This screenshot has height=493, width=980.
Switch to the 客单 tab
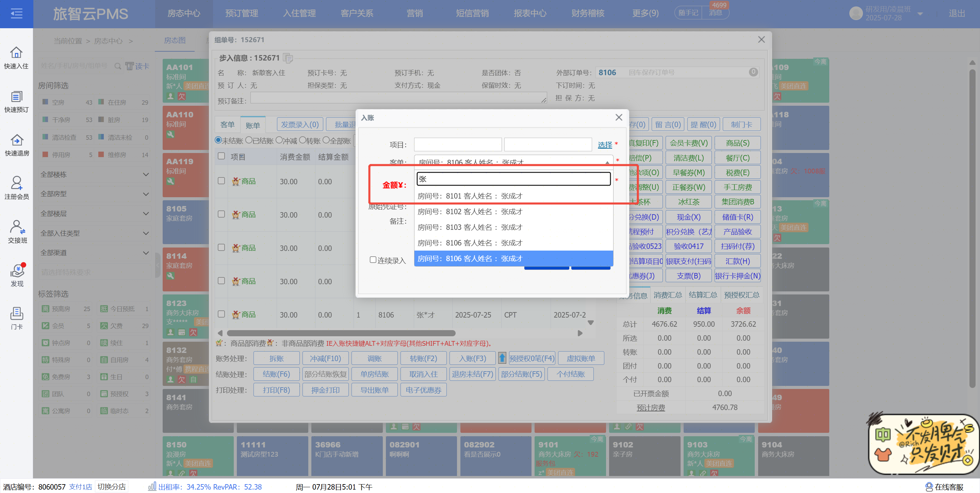(x=227, y=125)
